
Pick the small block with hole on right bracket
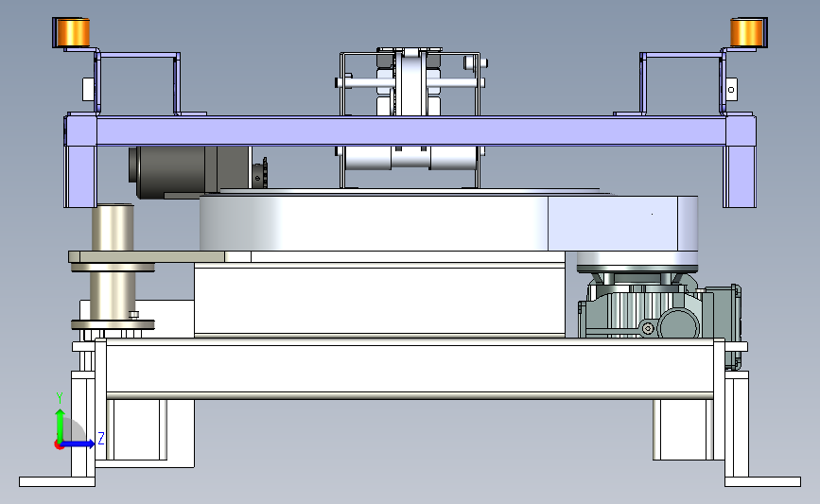click(x=732, y=90)
